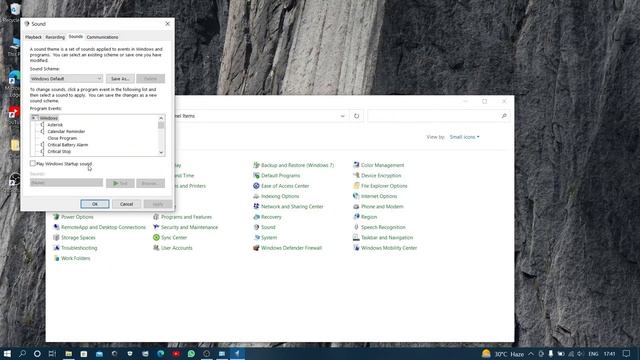
Task: Open the Troubleshooting link
Action: tap(79, 248)
